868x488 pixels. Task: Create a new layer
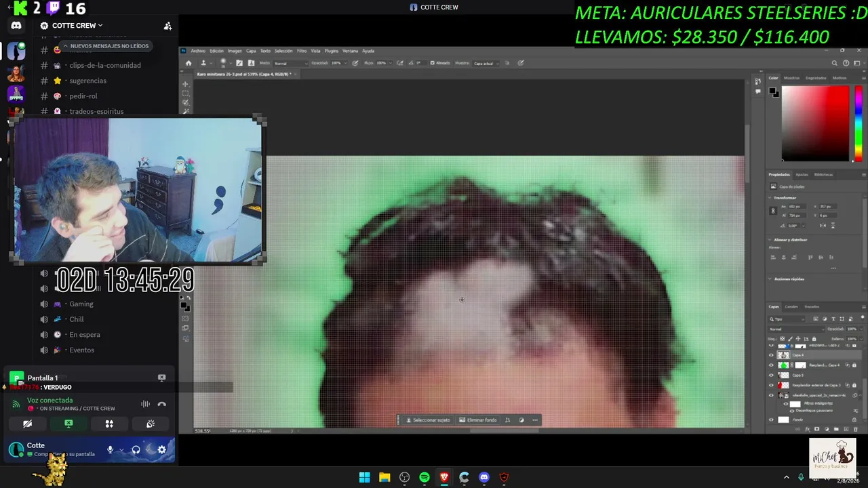point(845,429)
